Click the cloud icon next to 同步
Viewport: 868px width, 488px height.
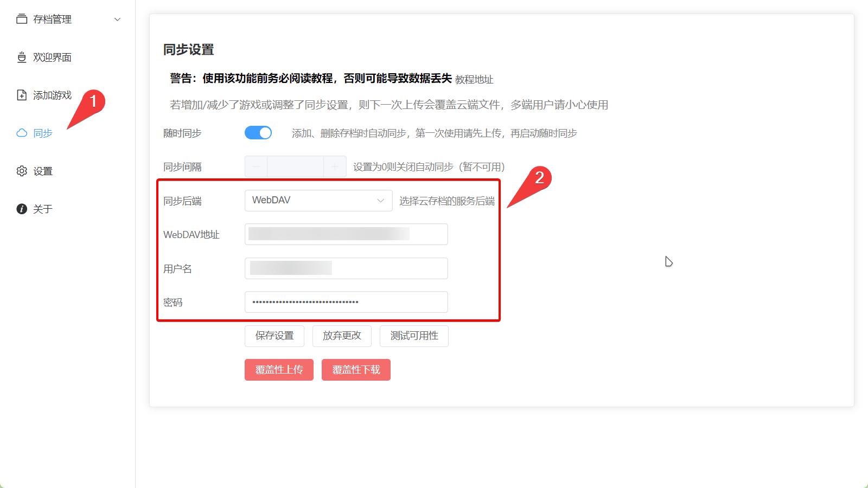click(x=21, y=133)
